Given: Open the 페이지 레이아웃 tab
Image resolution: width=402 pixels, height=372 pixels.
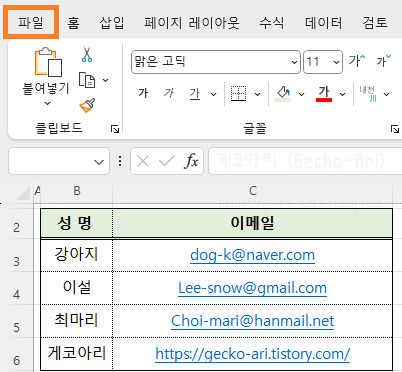Looking at the screenshot, I should tap(192, 23).
